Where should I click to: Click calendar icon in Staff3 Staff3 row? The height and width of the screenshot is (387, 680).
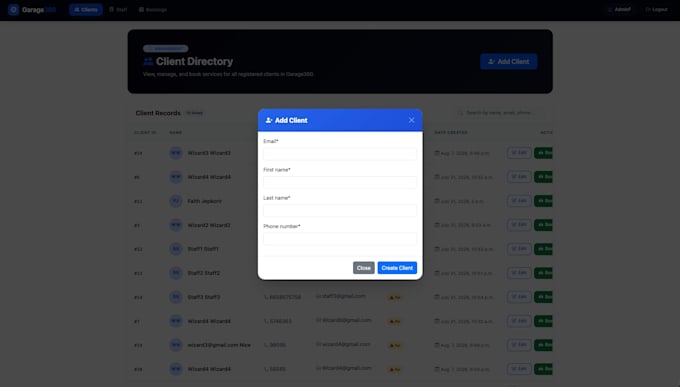pos(437,297)
